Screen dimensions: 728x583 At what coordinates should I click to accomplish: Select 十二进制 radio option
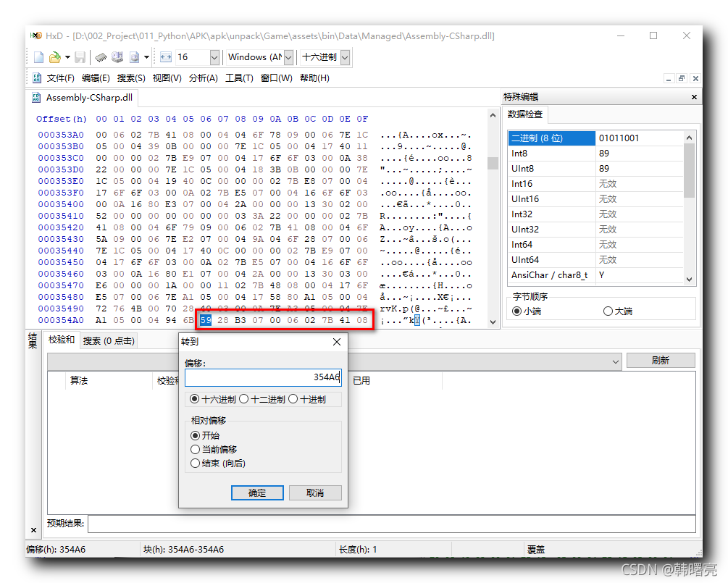click(x=262, y=399)
